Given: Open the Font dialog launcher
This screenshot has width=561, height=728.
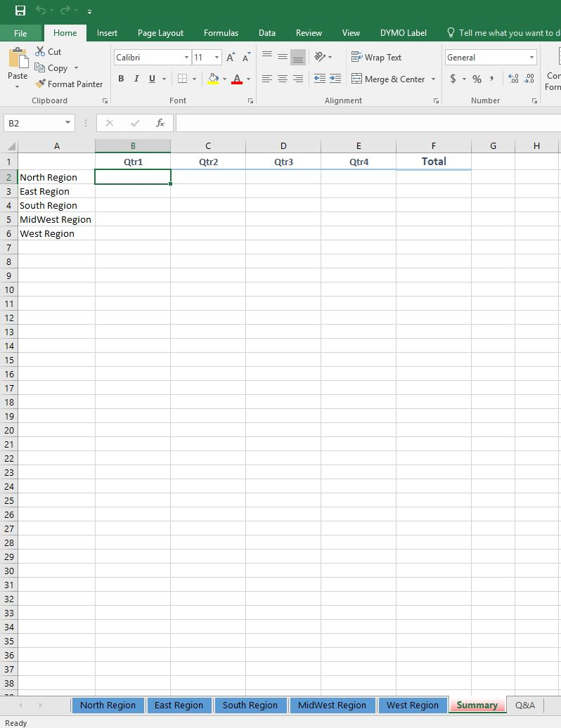Looking at the screenshot, I should 251,100.
